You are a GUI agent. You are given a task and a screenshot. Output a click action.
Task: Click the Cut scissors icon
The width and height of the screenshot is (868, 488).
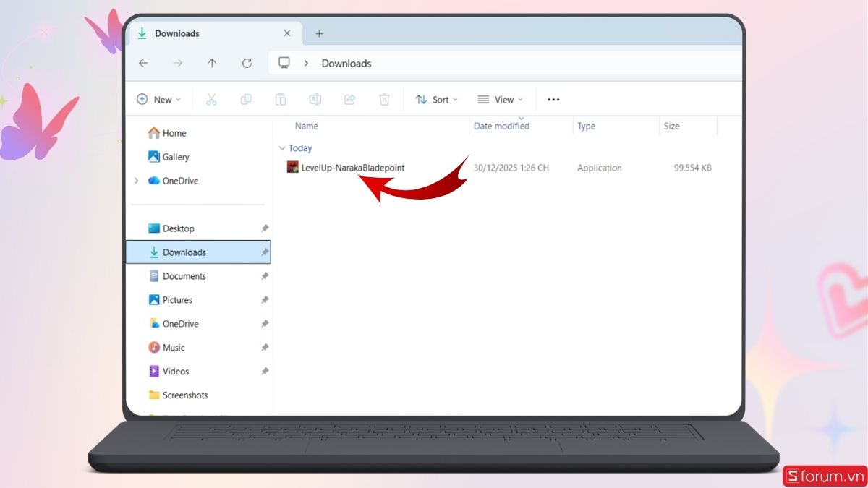coord(211,100)
